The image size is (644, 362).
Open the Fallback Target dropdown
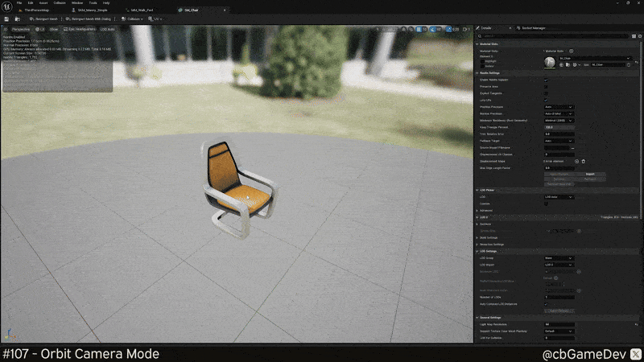click(559, 141)
